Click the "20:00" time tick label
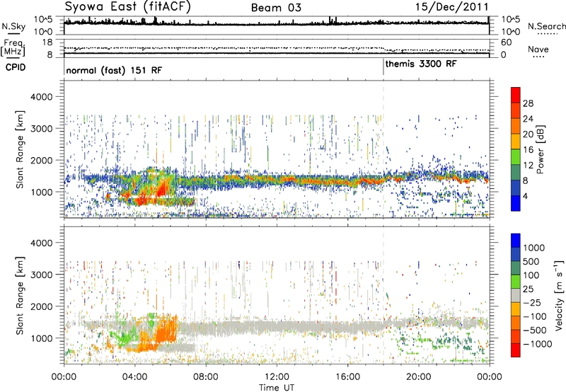This screenshot has width=566, height=392. click(418, 377)
